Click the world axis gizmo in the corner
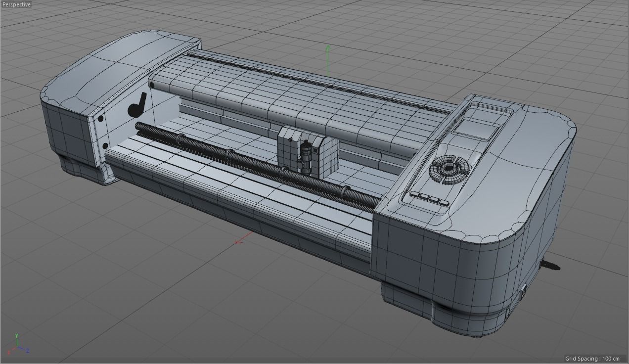Screen dimensions: 629x364 click(x=19, y=343)
